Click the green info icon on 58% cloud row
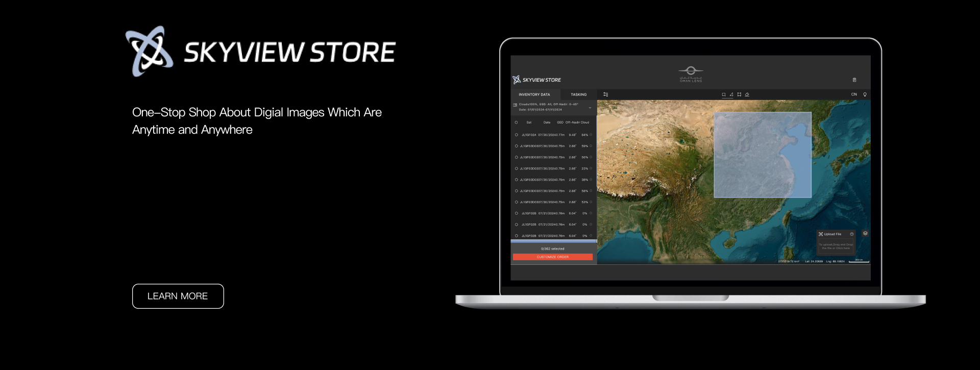The height and width of the screenshot is (370, 980). [x=591, y=191]
